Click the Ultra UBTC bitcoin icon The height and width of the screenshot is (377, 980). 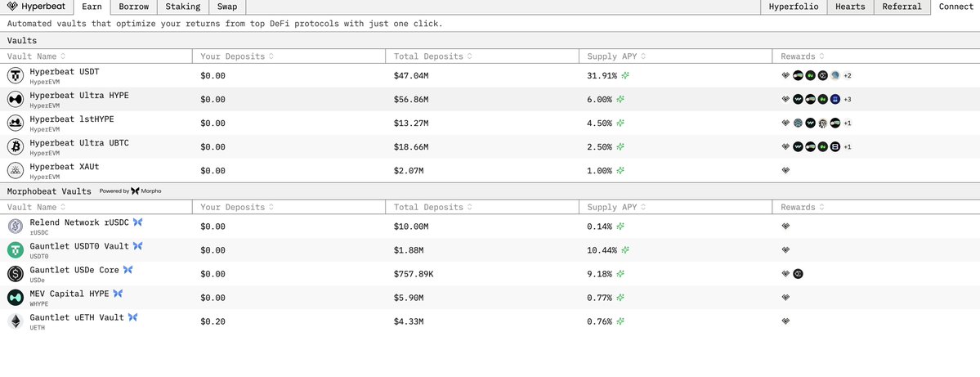point(15,147)
